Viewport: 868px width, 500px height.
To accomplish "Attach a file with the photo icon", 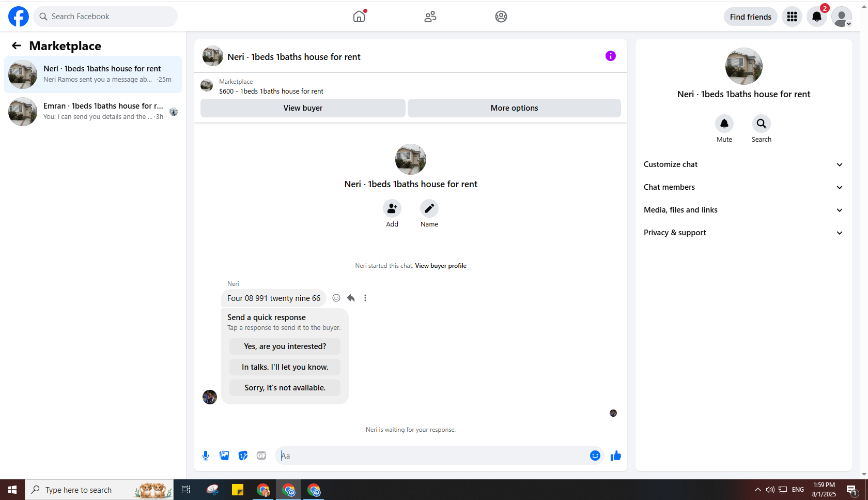I will [224, 456].
